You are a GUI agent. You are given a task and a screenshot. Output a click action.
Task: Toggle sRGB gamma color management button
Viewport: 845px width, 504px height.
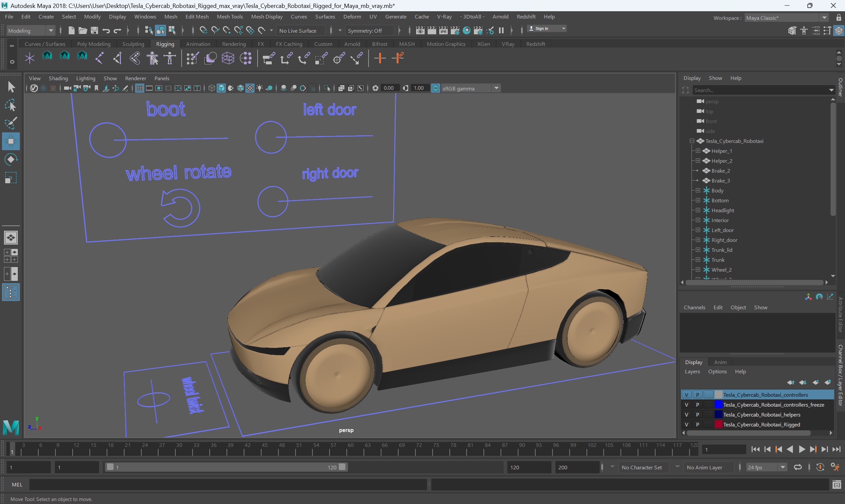click(x=436, y=88)
